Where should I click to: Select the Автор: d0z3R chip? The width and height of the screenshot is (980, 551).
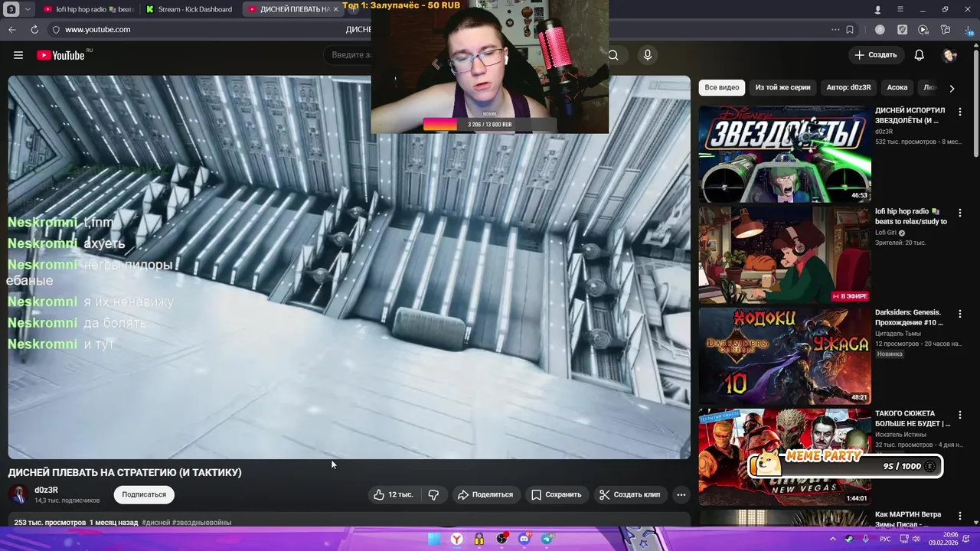(x=848, y=87)
